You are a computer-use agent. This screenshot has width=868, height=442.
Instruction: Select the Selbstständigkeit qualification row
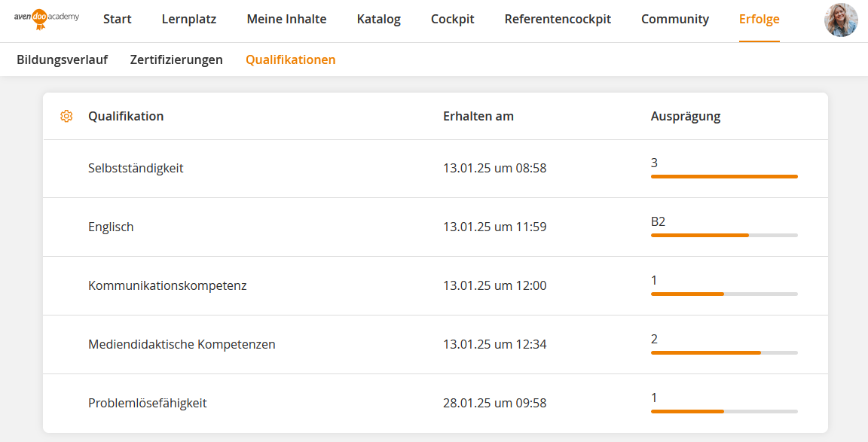click(136, 168)
